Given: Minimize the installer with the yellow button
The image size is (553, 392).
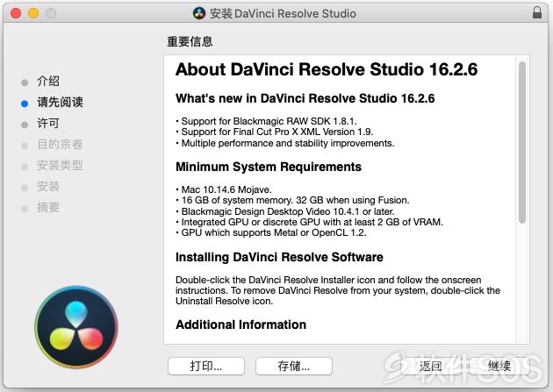Looking at the screenshot, I should coord(33,13).
